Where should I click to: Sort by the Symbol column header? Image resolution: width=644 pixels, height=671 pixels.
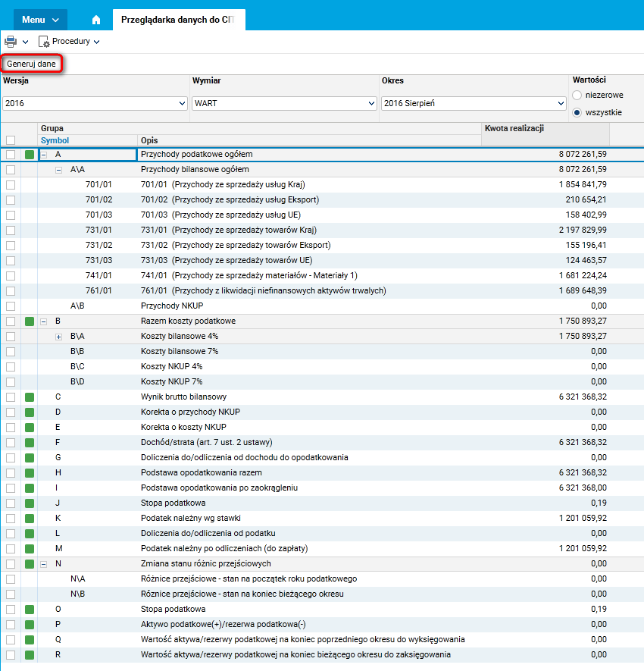coord(55,140)
